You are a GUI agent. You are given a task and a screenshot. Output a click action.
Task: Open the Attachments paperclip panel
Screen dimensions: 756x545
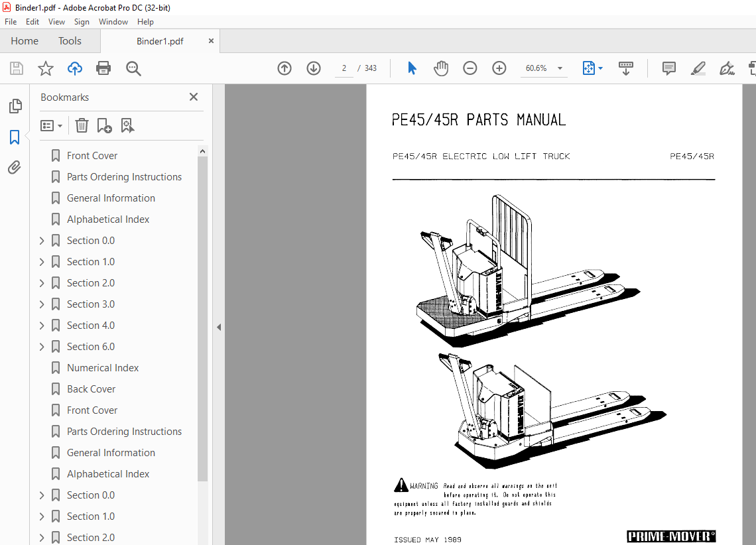click(15, 168)
